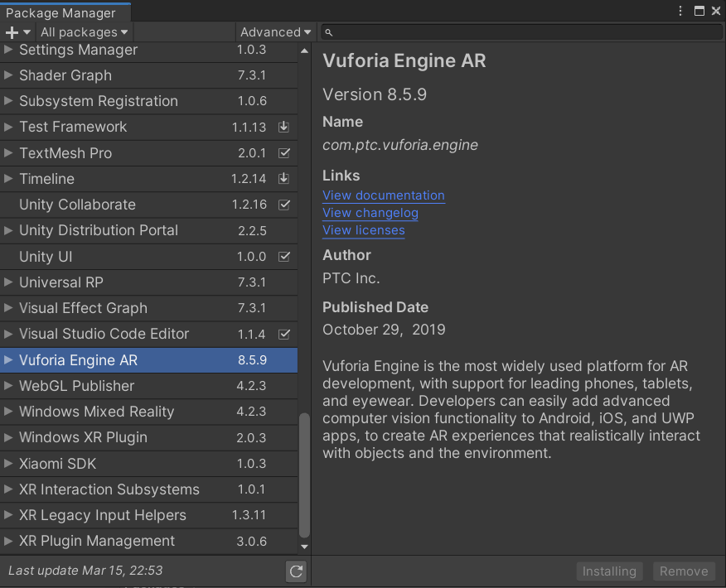
Task: Click the Version 8.5.9 heading text
Action: (375, 94)
